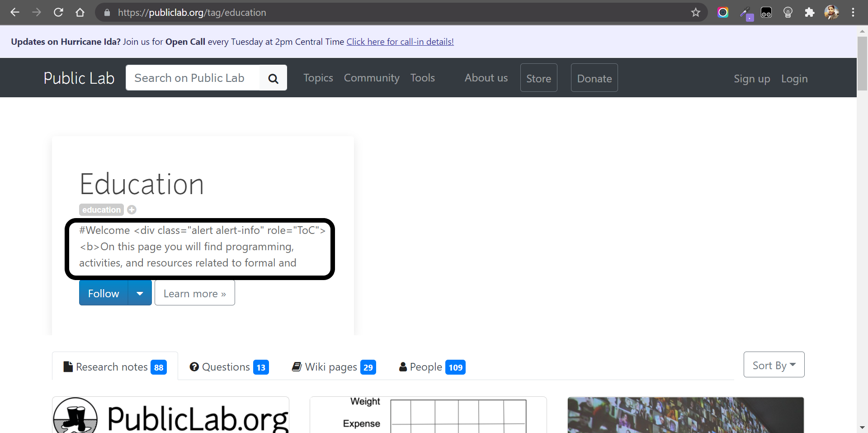Click the question-mark icon beside Questions

pos(194,367)
